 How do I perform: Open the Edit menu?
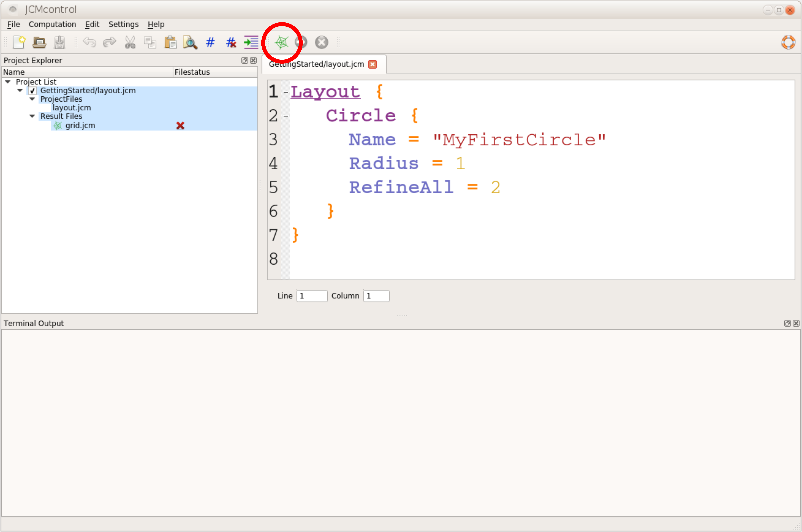pyautogui.click(x=92, y=24)
